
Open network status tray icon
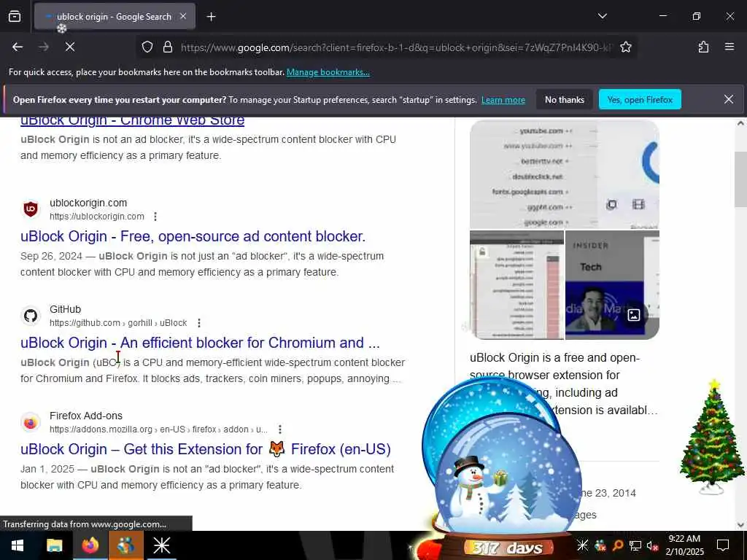(635, 545)
